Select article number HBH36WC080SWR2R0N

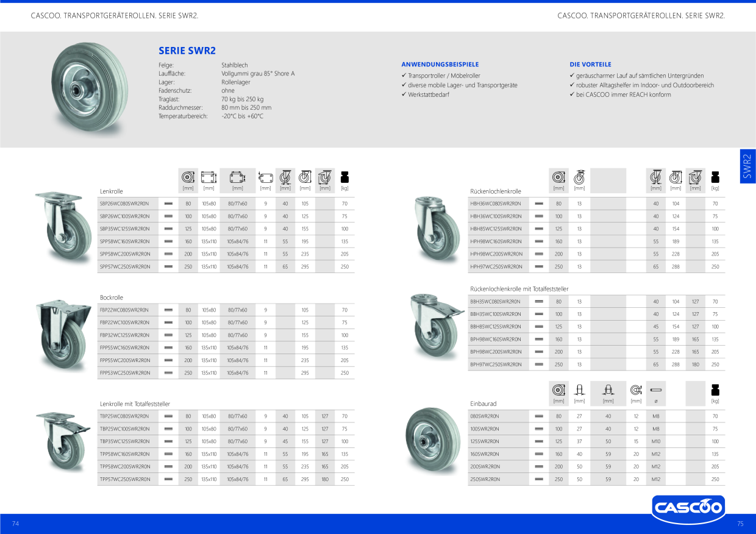click(496, 204)
